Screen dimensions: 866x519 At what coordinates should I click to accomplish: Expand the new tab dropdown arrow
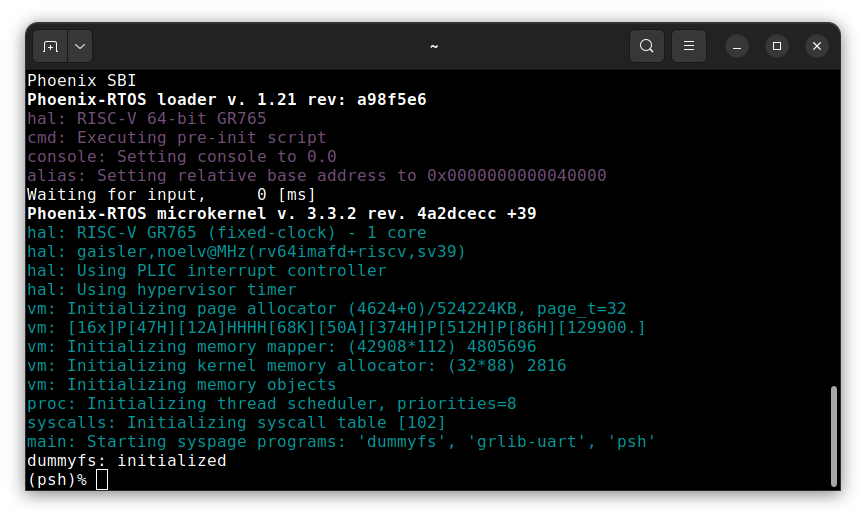(79, 46)
